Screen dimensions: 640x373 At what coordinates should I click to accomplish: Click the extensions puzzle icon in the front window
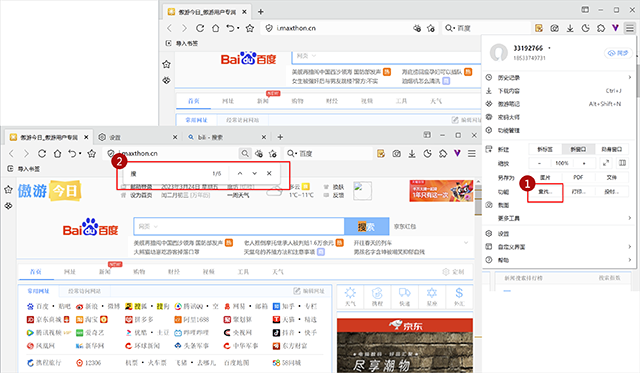click(443, 153)
